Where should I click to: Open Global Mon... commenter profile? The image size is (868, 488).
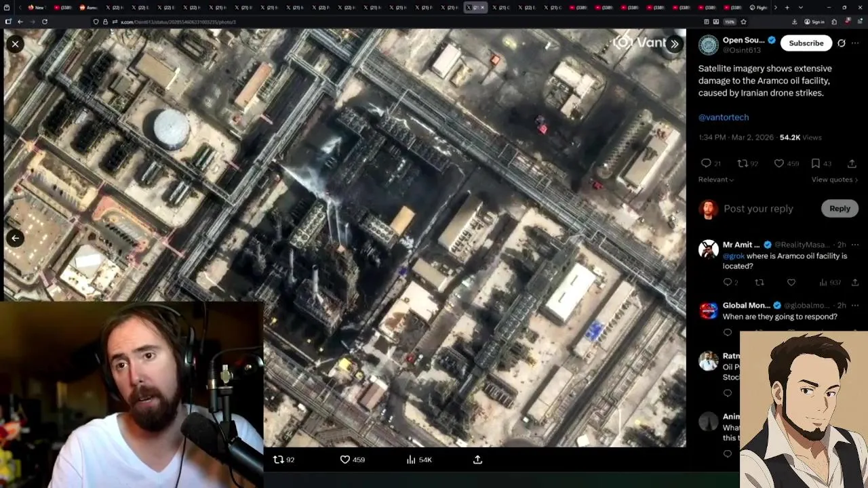(x=747, y=306)
